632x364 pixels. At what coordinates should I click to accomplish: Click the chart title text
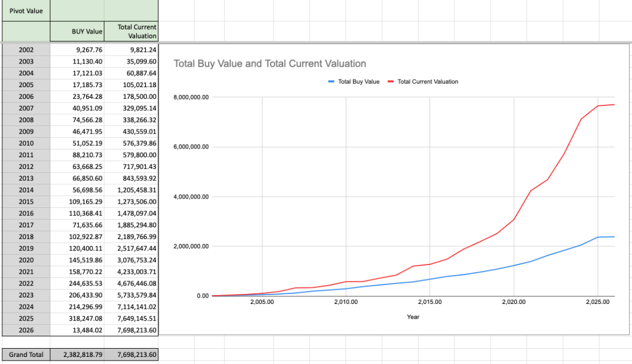(x=269, y=64)
